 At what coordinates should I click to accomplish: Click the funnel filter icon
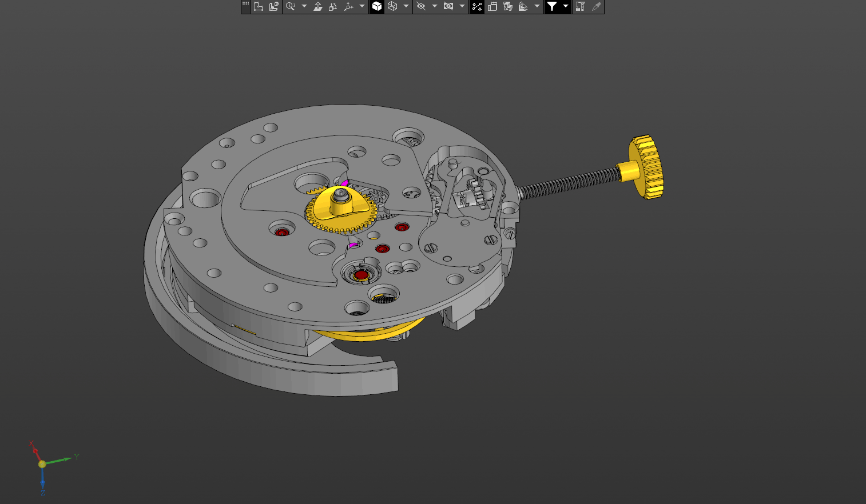tap(552, 6)
